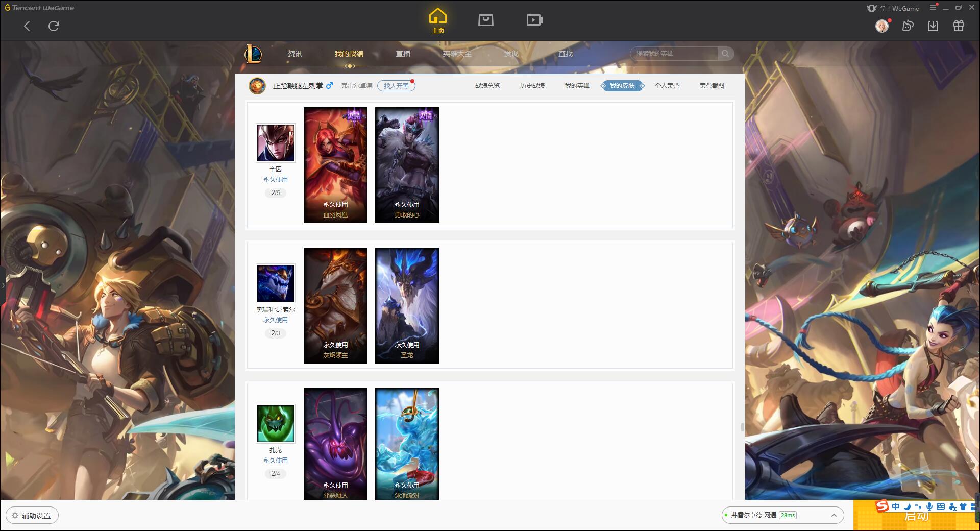This screenshot has width=980, height=531.
Task: Open the 查找 tab
Action: [x=566, y=54]
